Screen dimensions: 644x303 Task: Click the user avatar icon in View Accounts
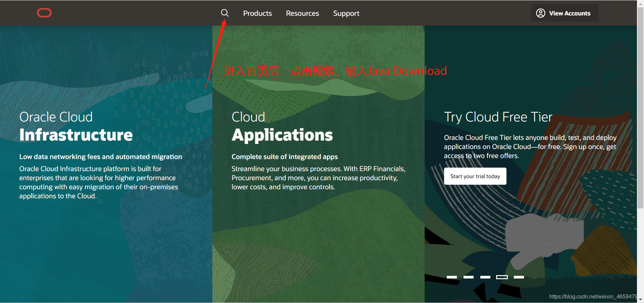coord(541,13)
